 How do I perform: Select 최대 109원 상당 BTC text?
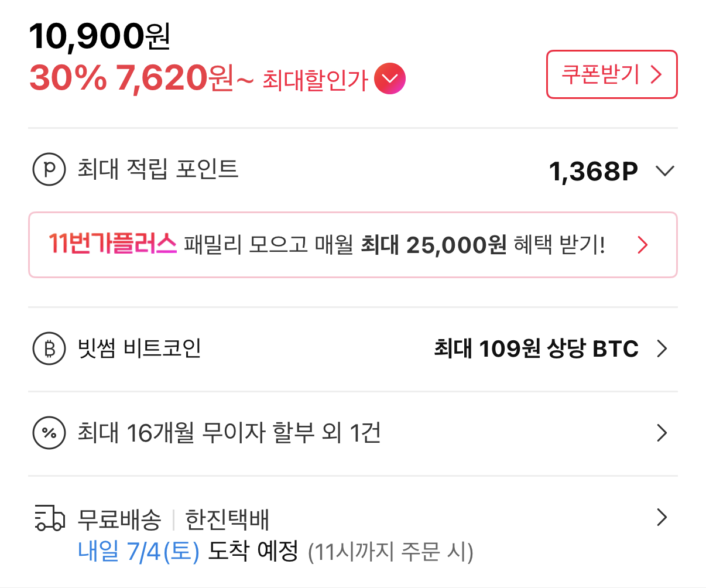[536, 348]
